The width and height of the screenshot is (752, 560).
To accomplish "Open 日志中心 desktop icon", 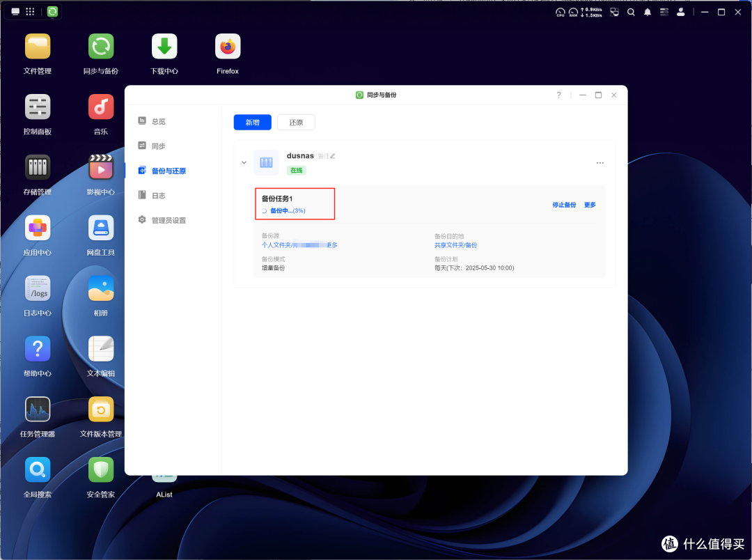I will [x=38, y=288].
